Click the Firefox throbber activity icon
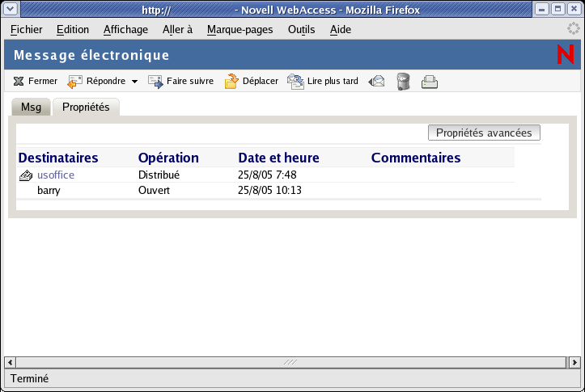Screen dimensions: 585x392 (x=573, y=28)
